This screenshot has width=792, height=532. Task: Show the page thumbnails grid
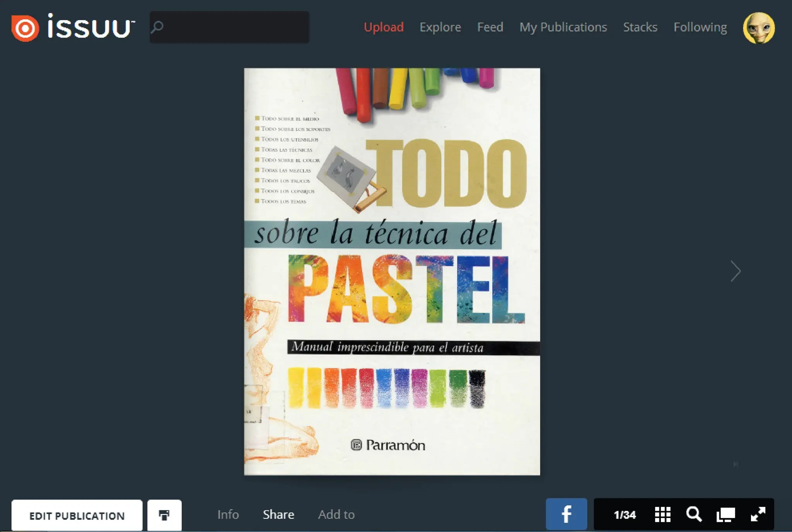pos(662,515)
